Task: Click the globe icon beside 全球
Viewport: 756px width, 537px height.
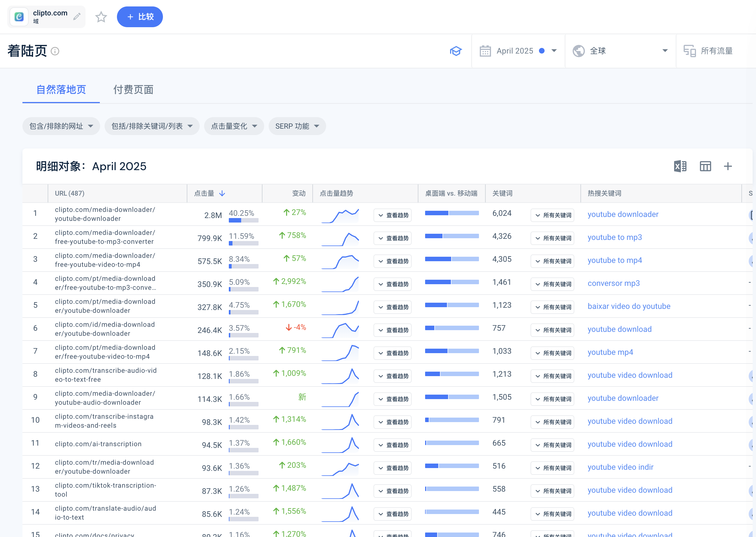Action: tap(579, 51)
